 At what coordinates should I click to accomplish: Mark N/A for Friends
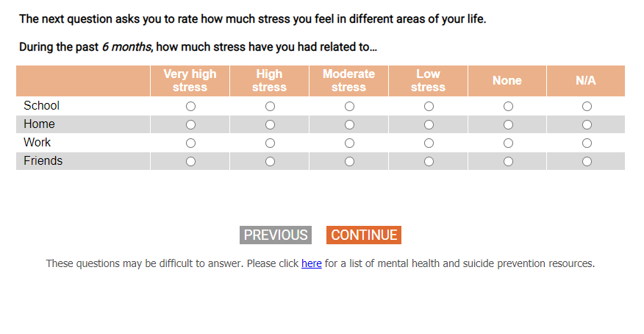click(587, 162)
